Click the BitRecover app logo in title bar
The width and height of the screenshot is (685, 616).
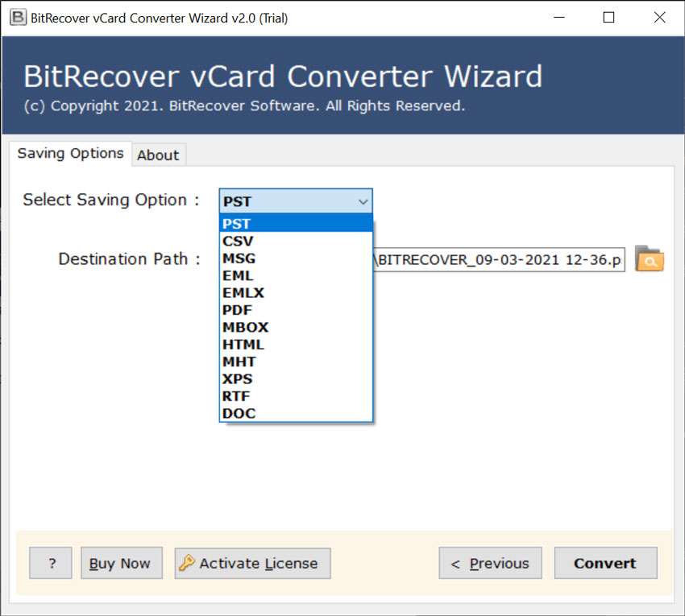pos(18,18)
